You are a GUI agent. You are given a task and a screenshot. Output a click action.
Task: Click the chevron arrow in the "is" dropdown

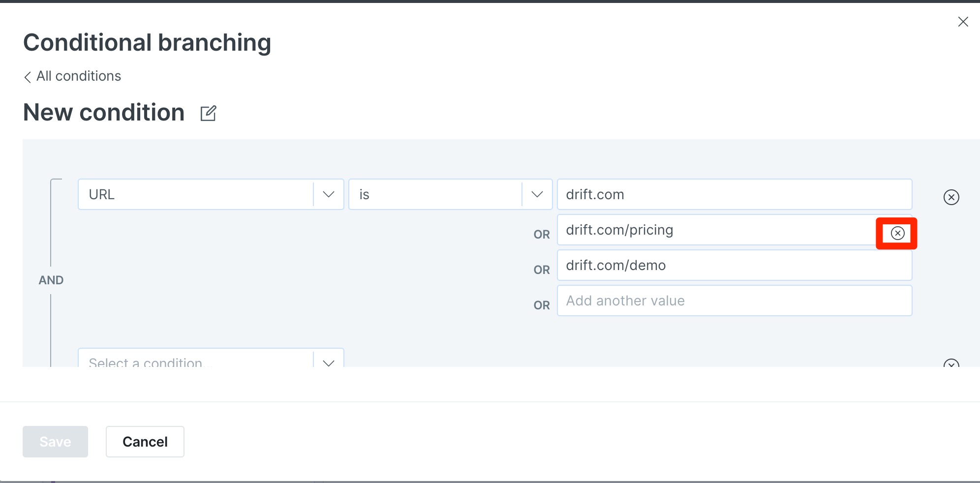point(537,194)
